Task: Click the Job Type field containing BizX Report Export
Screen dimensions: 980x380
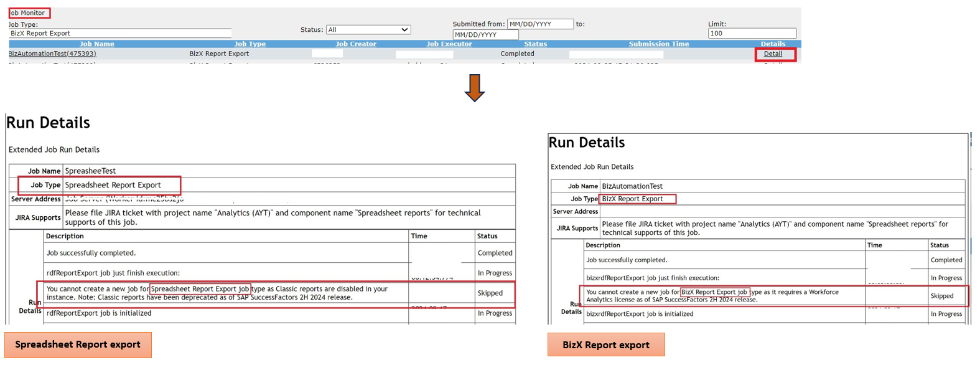Action: (120, 34)
